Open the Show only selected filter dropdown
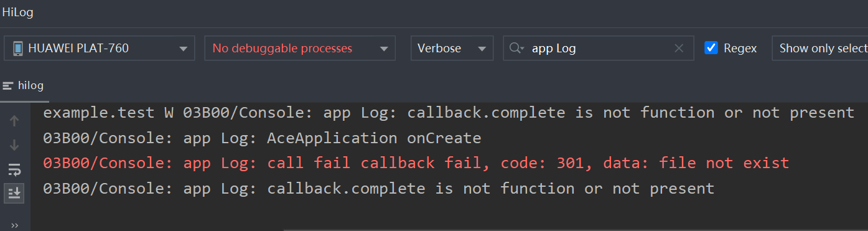 point(819,48)
